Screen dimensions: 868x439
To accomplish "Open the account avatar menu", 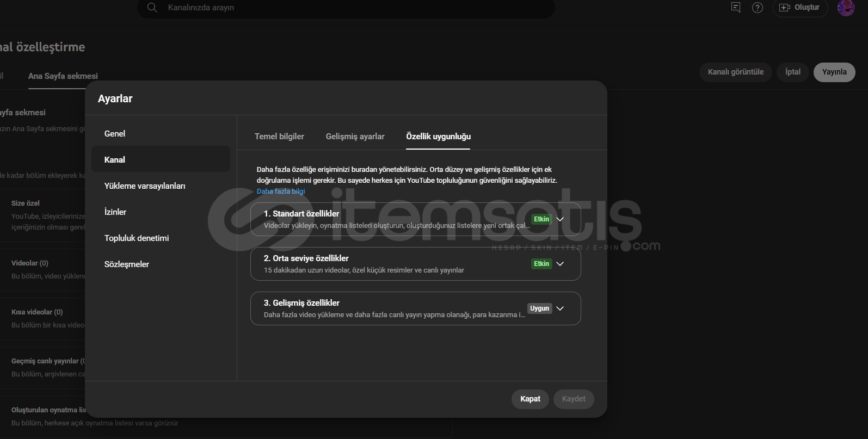I will tap(846, 8).
